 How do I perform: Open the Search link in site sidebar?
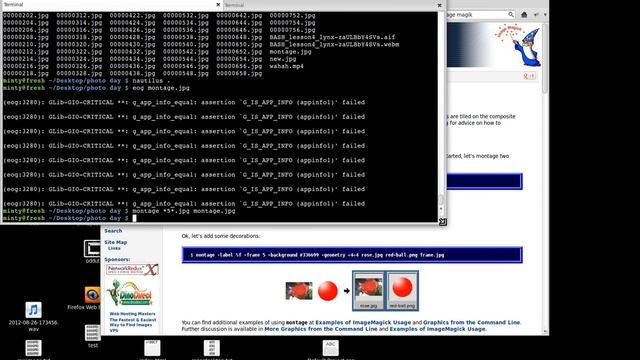click(x=113, y=231)
